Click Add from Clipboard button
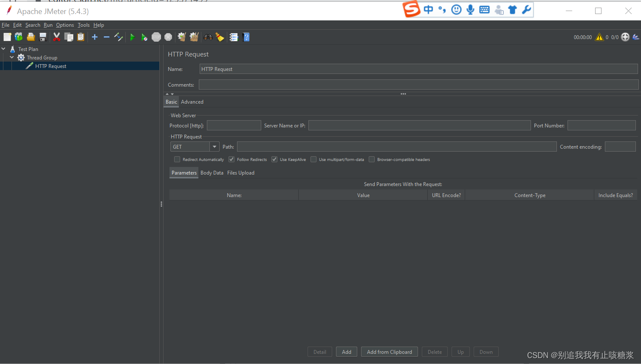Screen dimensions: 641x364 tap(390, 352)
